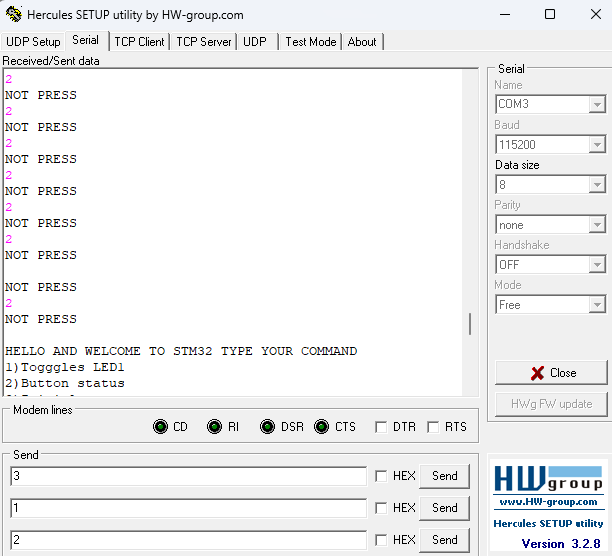This screenshot has width=612, height=556.
Task: Open the Mode Free dropdown
Action: (x=597, y=305)
